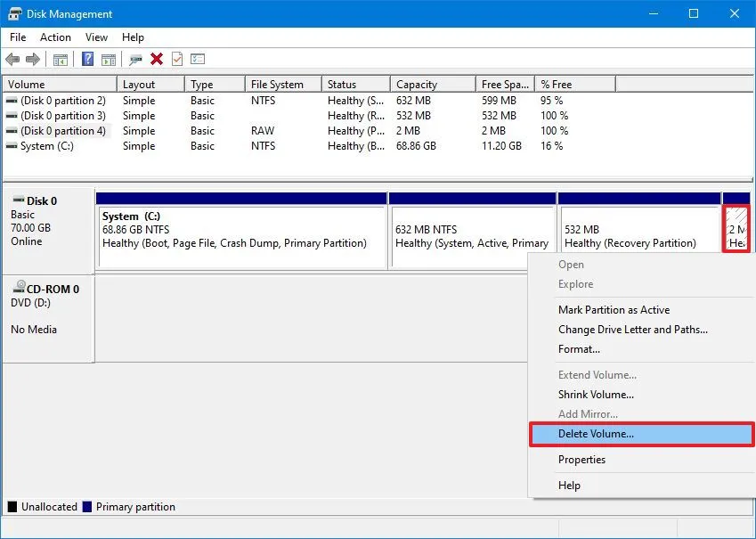Toggle the console tree visibility icon

tap(60, 59)
